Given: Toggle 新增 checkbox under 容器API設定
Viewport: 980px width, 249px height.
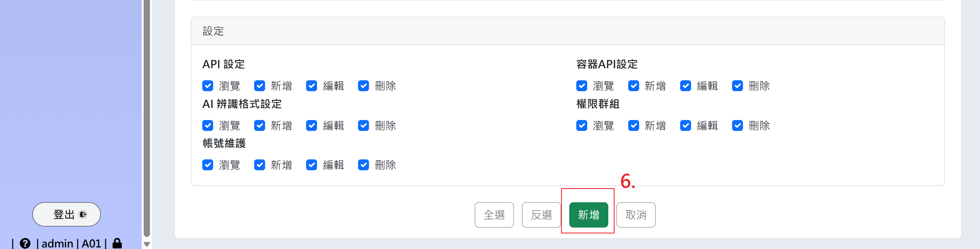Looking at the screenshot, I should (634, 86).
